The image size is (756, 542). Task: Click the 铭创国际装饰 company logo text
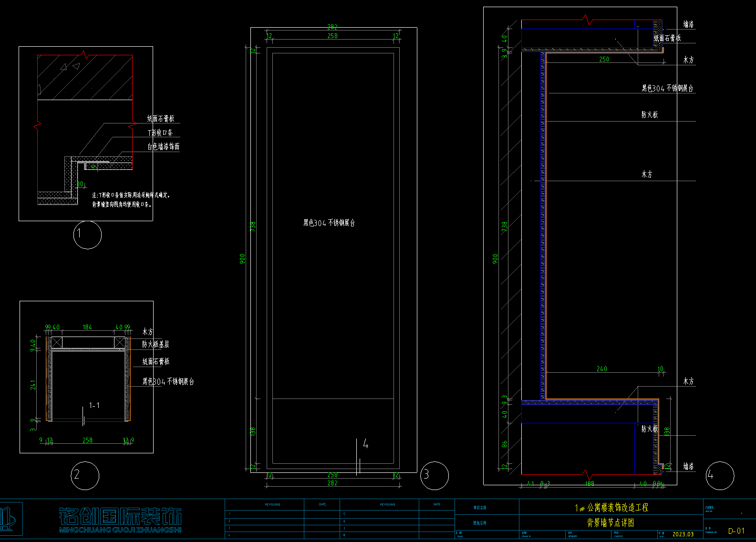coord(120,517)
